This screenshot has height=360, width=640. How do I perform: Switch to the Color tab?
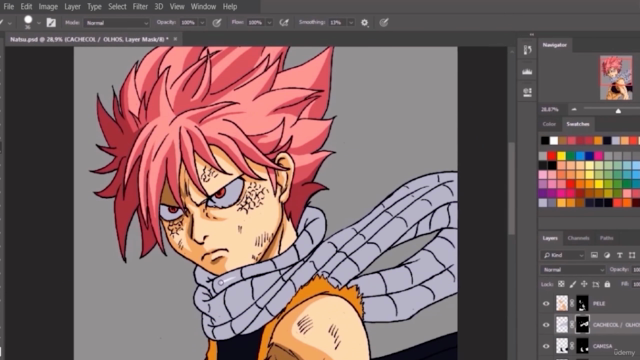pyautogui.click(x=549, y=124)
